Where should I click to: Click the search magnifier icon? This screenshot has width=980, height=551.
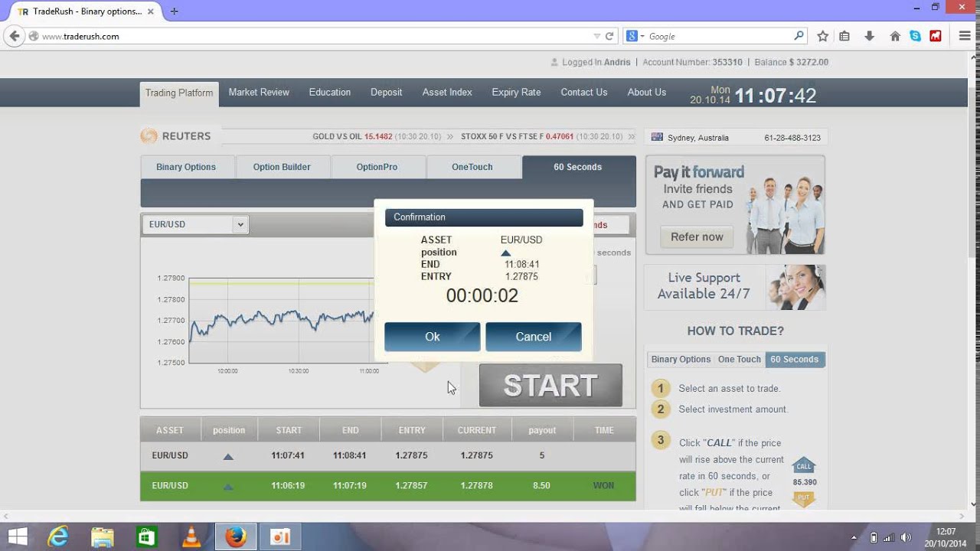(x=799, y=36)
